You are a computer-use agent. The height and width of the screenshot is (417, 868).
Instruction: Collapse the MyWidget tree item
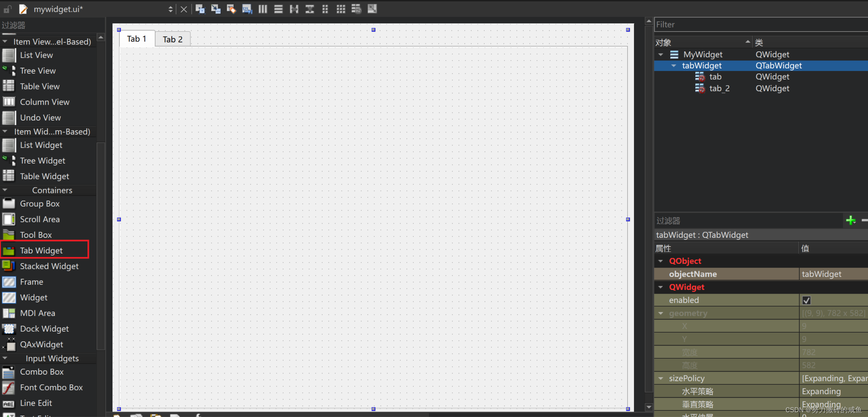[x=661, y=54]
